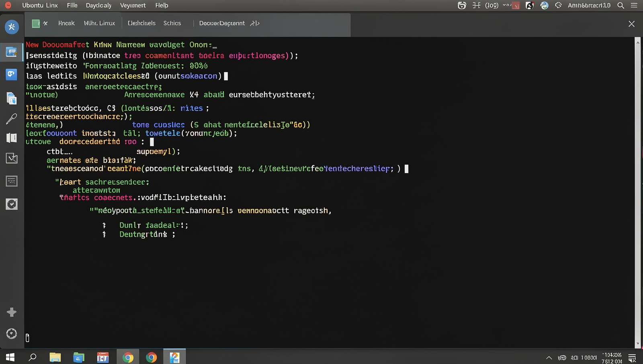Close the panel with the large X
Viewport: 643px width, 364px height.
[631, 24]
